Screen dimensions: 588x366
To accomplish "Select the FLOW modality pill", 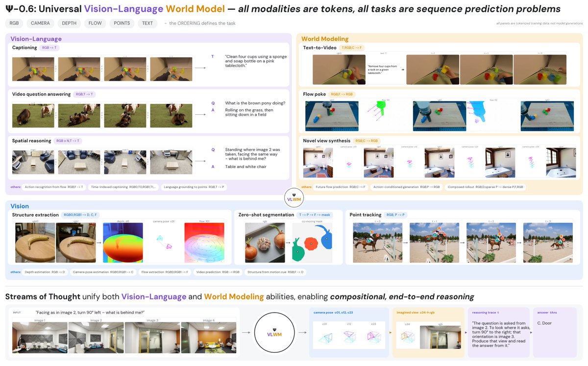I will 95,23.
